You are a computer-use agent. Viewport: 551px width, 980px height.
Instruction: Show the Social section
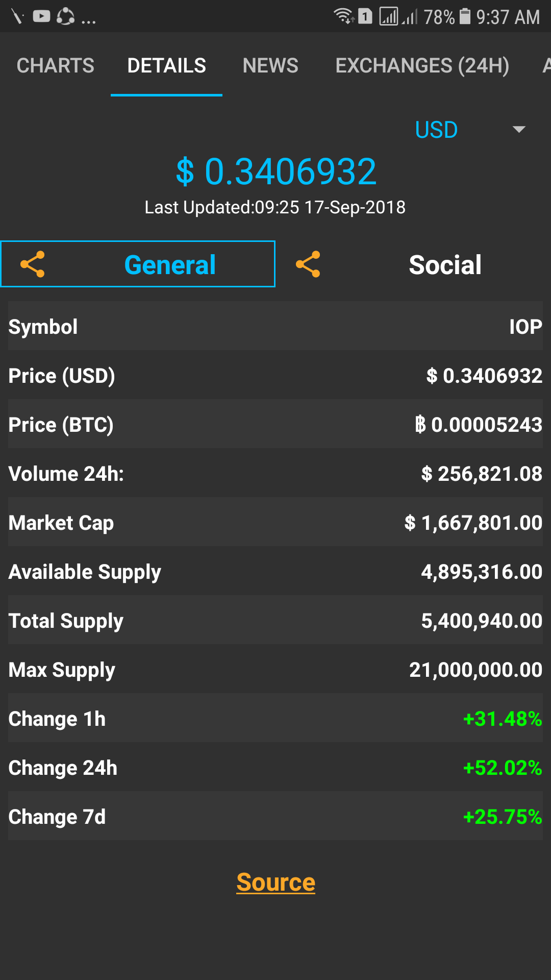[x=445, y=264]
